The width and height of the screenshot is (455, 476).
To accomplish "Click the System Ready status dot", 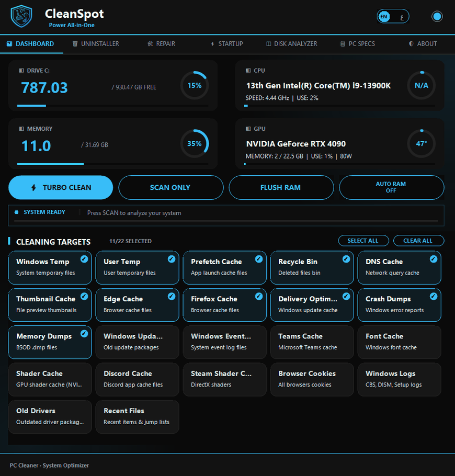I will (x=16, y=212).
